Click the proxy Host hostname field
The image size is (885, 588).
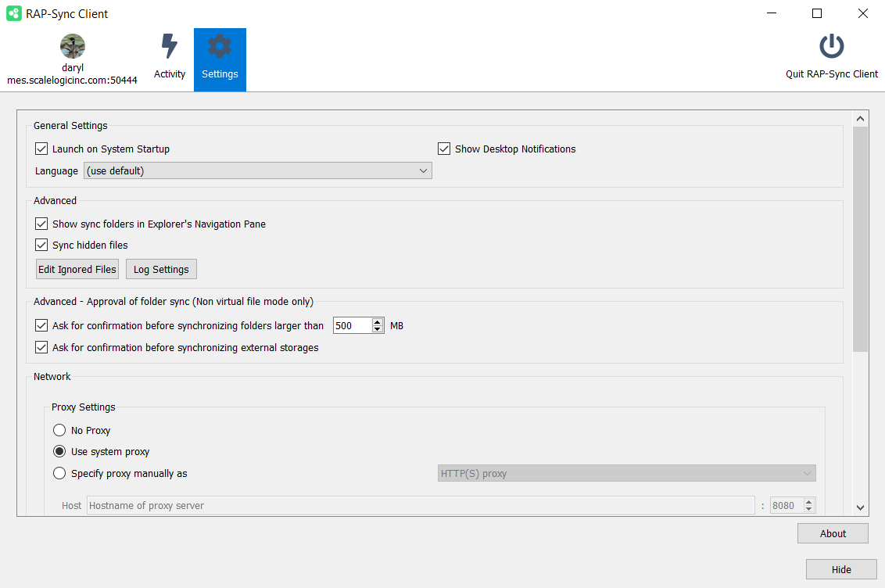[421, 505]
